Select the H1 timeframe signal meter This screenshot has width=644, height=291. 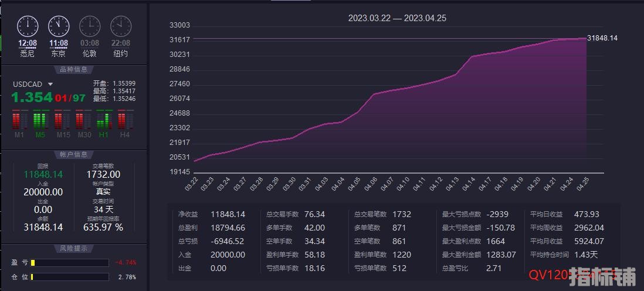click(x=104, y=121)
